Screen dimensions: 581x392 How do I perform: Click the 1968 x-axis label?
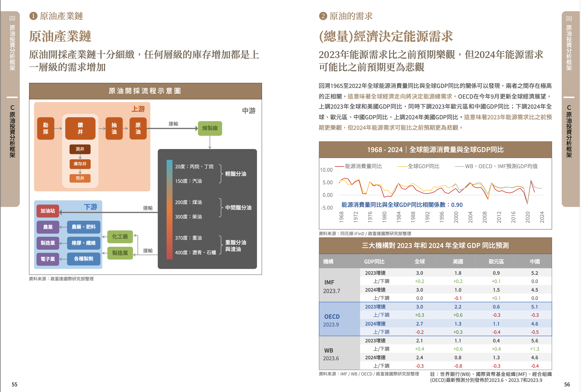coord(341,217)
